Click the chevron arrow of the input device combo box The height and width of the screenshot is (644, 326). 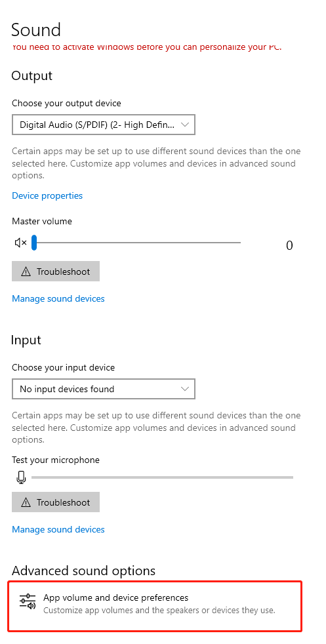tap(185, 389)
